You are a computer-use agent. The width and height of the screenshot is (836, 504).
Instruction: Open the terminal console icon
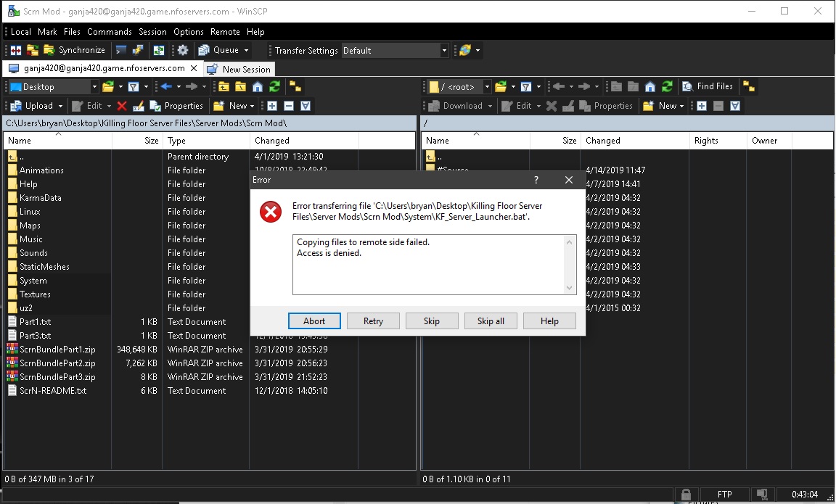121,51
